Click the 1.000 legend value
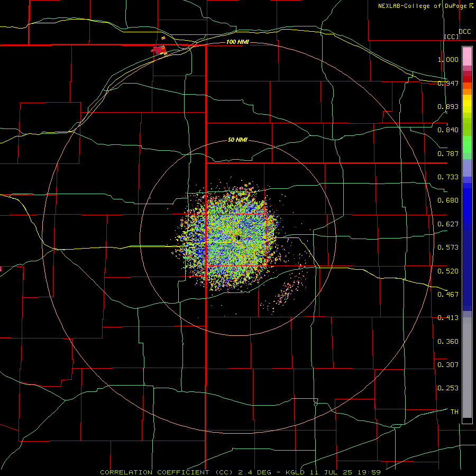The height and width of the screenshot is (476, 476). tap(448, 59)
